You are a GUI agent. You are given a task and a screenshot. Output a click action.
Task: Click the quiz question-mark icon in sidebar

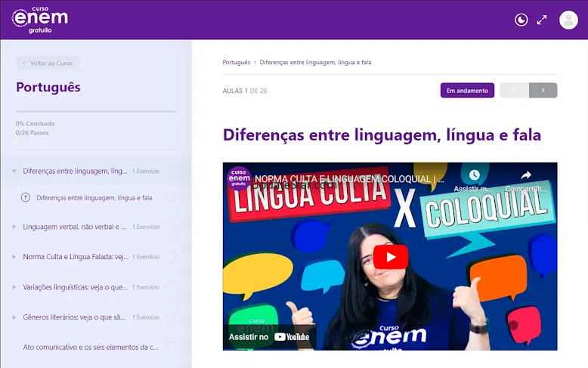click(26, 197)
